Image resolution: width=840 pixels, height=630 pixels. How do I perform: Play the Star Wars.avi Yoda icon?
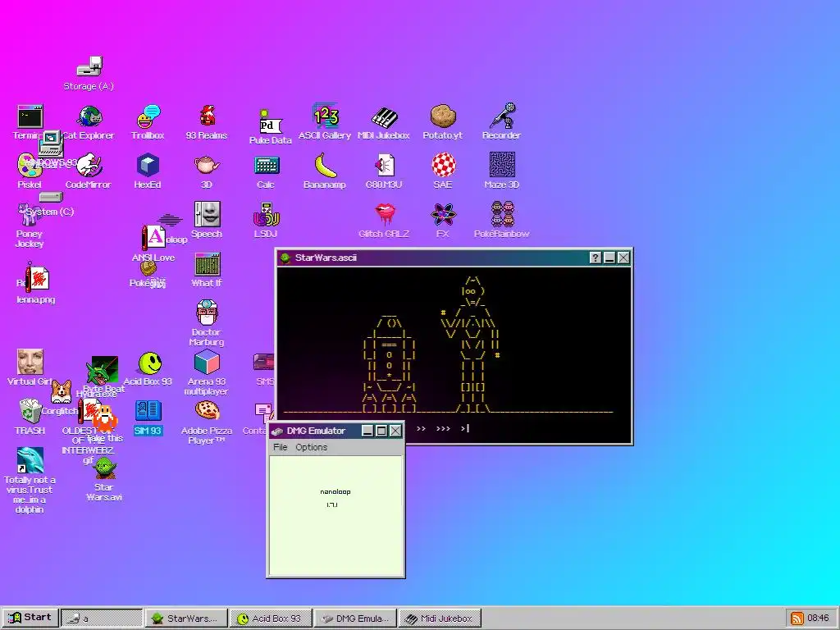pyautogui.click(x=104, y=468)
